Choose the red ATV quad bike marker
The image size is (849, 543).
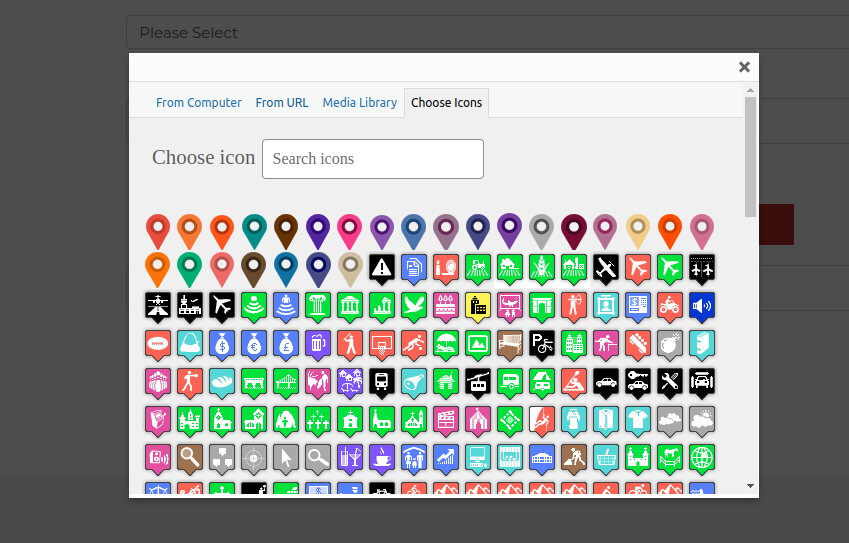[x=669, y=306]
